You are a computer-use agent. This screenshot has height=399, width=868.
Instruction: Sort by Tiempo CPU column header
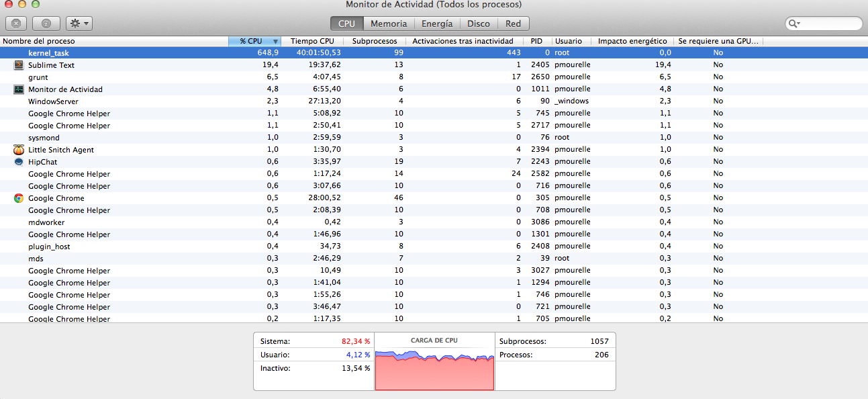(x=313, y=42)
